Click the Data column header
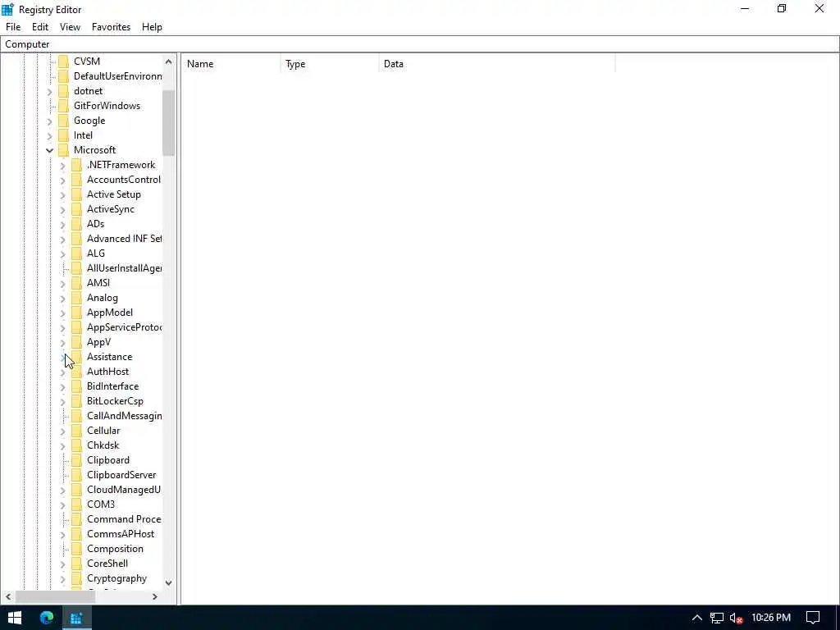 click(496, 64)
